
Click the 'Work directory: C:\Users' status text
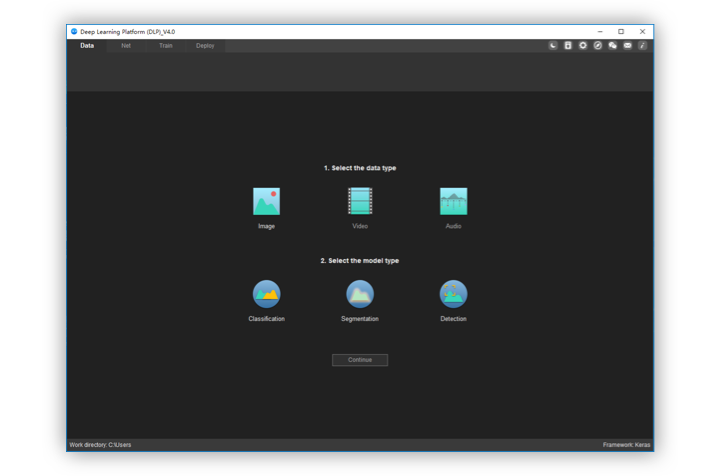pos(100,445)
